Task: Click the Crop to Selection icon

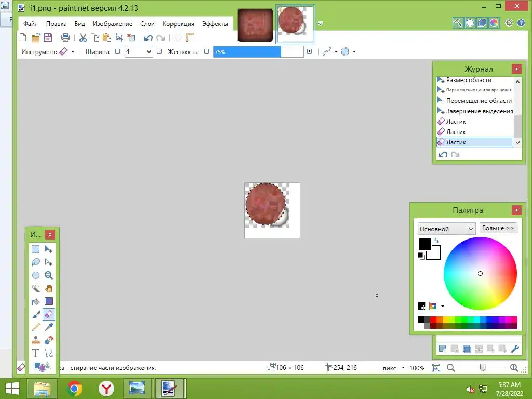Action: [x=119, y=37]
